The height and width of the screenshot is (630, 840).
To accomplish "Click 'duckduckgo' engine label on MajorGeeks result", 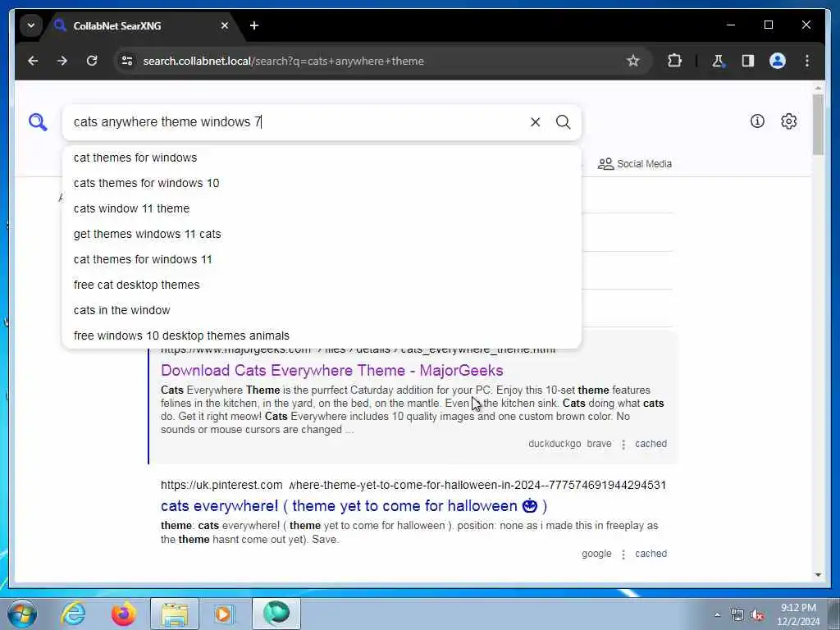I will tap(555, 444).
